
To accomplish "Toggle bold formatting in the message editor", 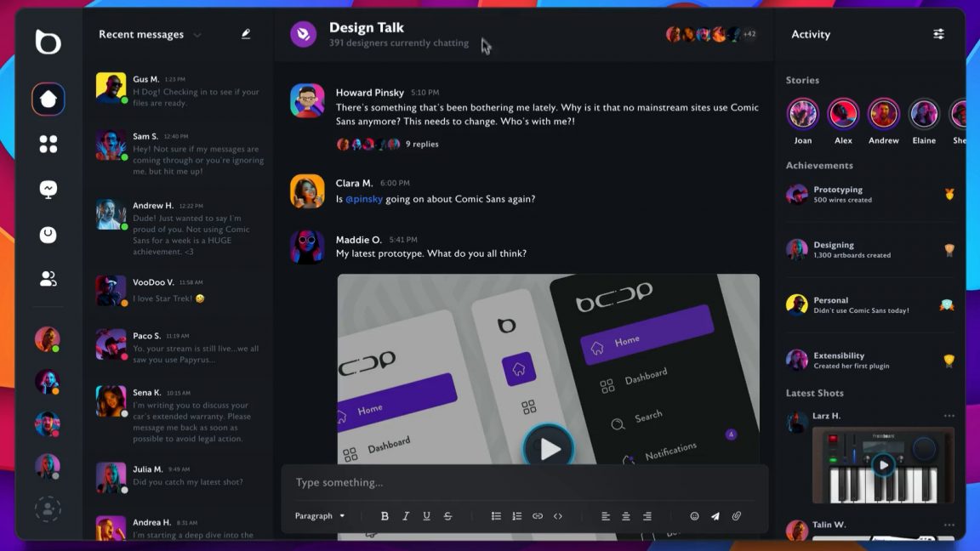I will click(385, 516).
